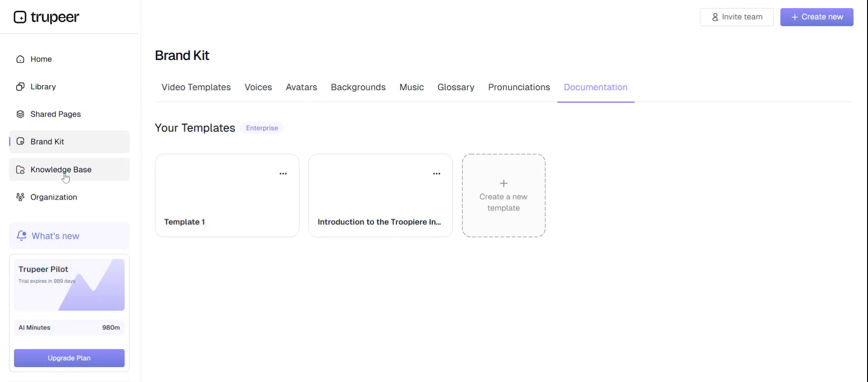Screen dimensions: 868x382
Task: Select the Documentation tab
Action: click(x=595, y=87)
